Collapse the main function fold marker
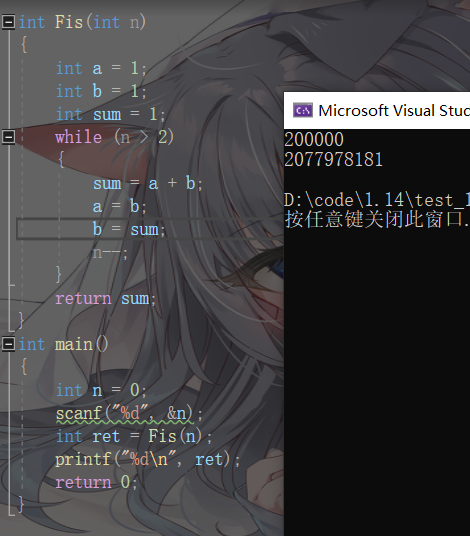This screenshot has height=536, width=470. pos(9,344)
